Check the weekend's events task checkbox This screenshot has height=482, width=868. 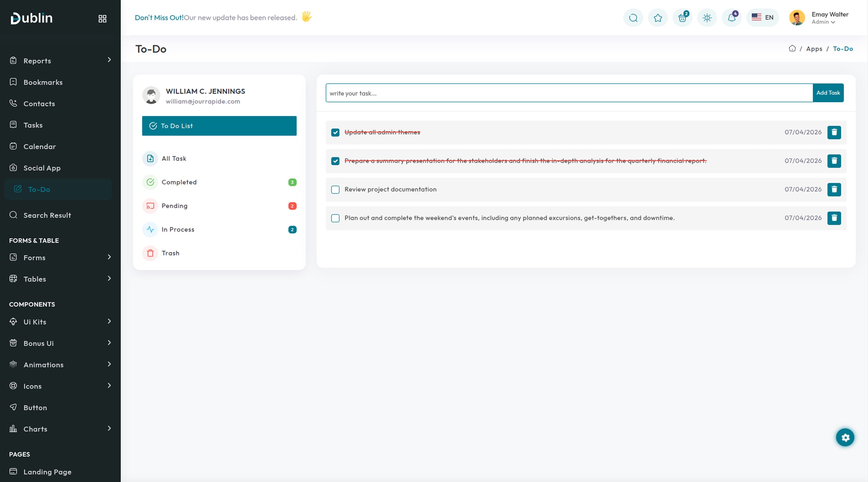tap(335, 218)
